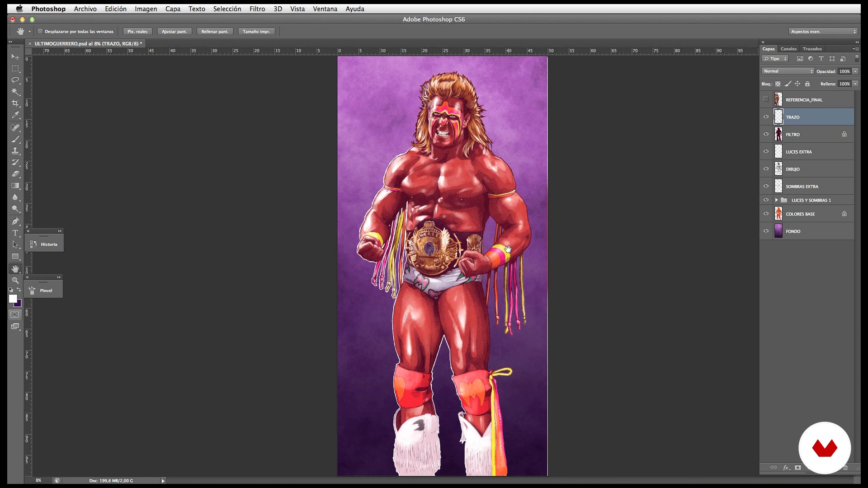Select the Dodge tool
This screenshot has width=868, height=488.
(15, 209)
